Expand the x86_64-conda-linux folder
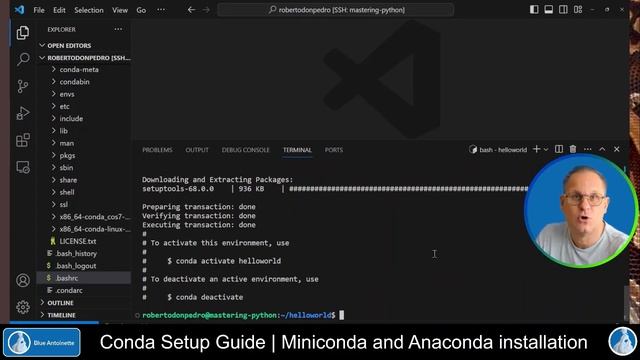 coord(84,229)
